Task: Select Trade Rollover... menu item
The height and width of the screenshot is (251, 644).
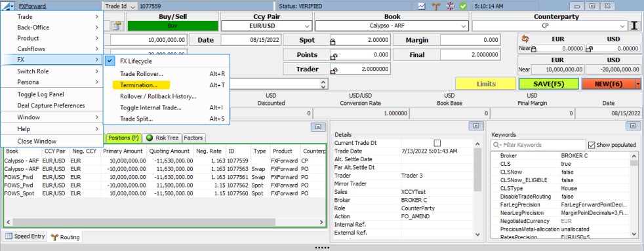Action: [x=167, y=74]
